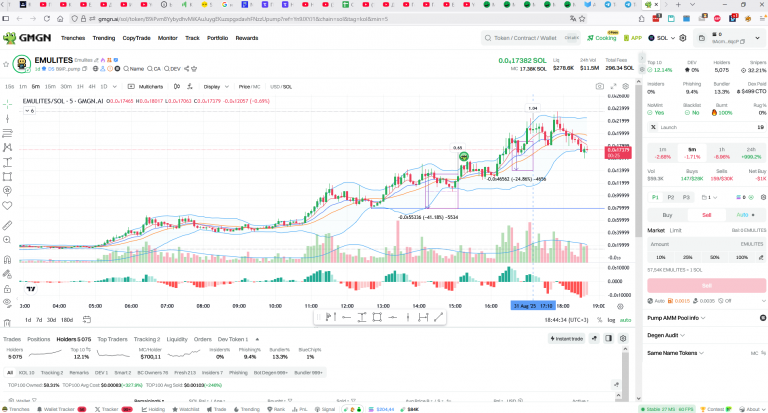Select the ruler measure tool
Image resolution: width=768 pixels, height=413 pixels.
click(7, 225)
